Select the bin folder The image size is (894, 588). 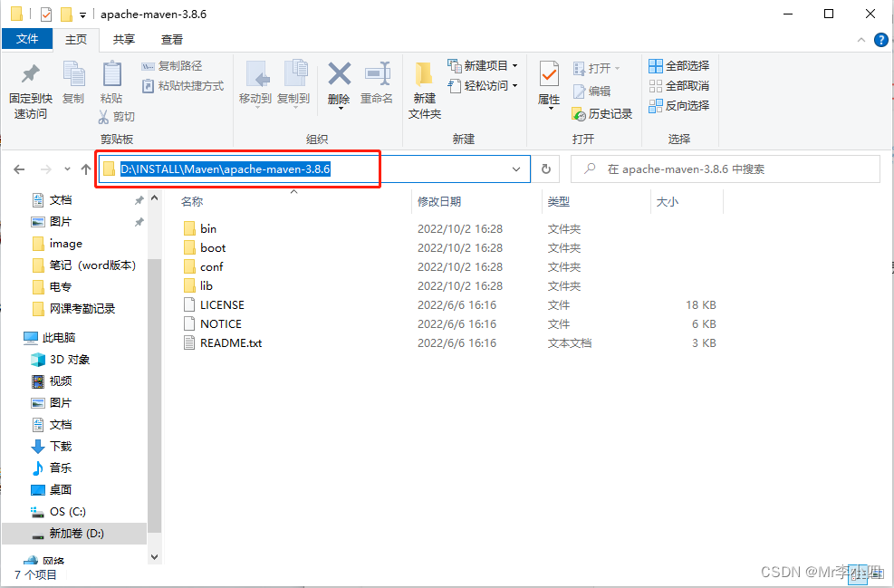click(x=200, y=228)
